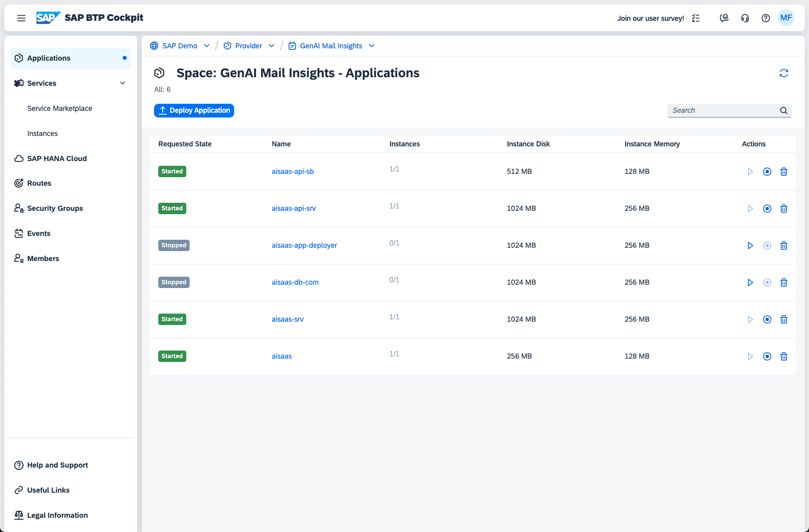Open the aisaas-db-com application link

(x=295, y=282)
